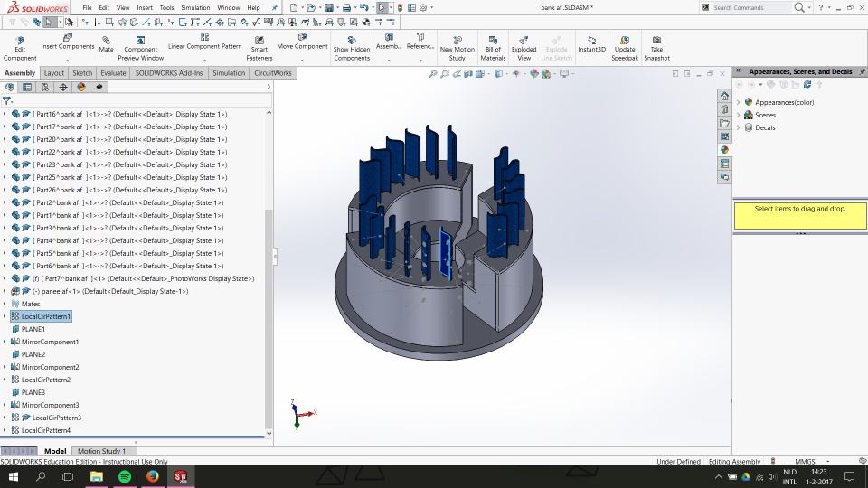Image resolution: width=868 pixels, height=488 pixels.
Task: Open Insert Components dropdown arrow
Action: pyautogui.click(x=68, y=60)
